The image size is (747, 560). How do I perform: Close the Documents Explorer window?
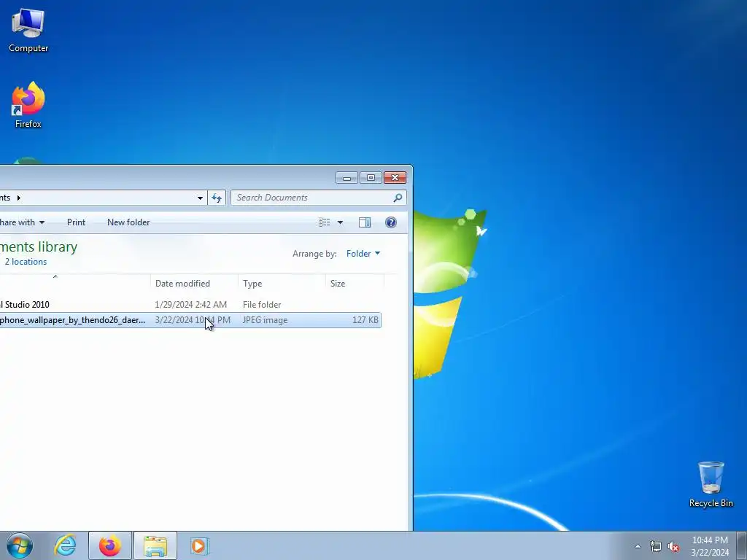[x=395, y=178]
